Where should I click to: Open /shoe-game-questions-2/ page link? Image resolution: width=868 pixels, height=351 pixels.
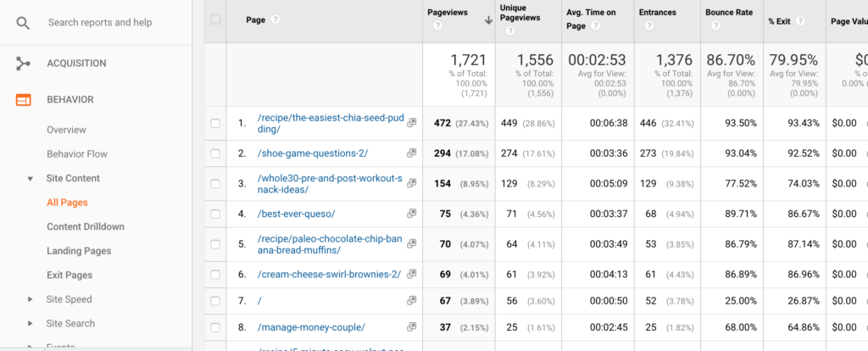point(313,153)
